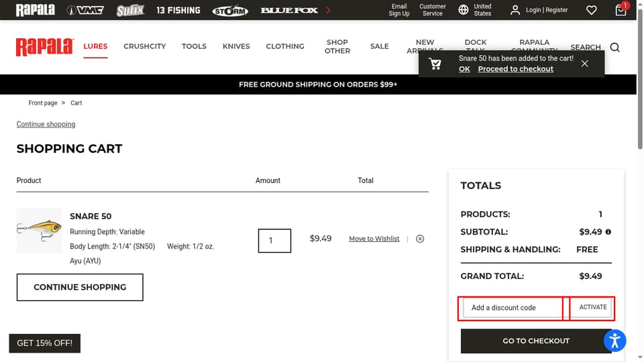Viewport: 644px width, 362px height.
Task: Click the white Rapala logo in top bar
Action: point(36,10)
